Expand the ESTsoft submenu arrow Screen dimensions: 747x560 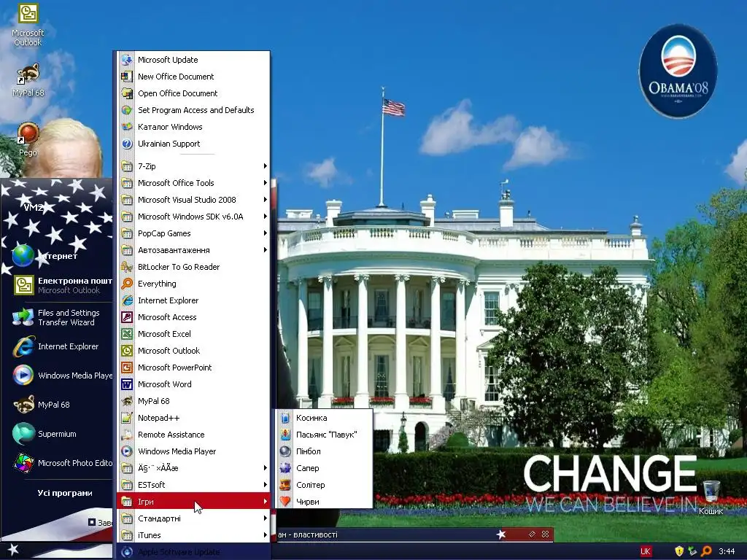pyautogui.click(x=266, y=485)
